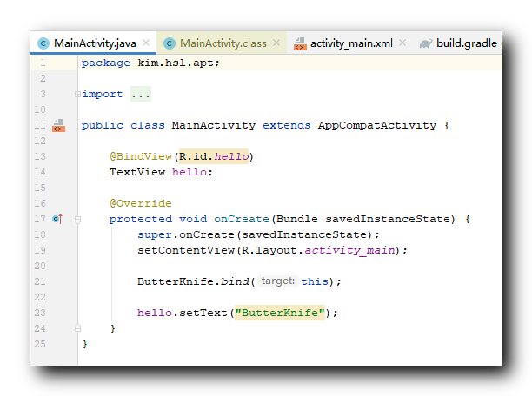The width and height of the screenshot is (532, 396).
Task: Click 'MainActivity' class name on line 11
Action: [x=214, y=125]
